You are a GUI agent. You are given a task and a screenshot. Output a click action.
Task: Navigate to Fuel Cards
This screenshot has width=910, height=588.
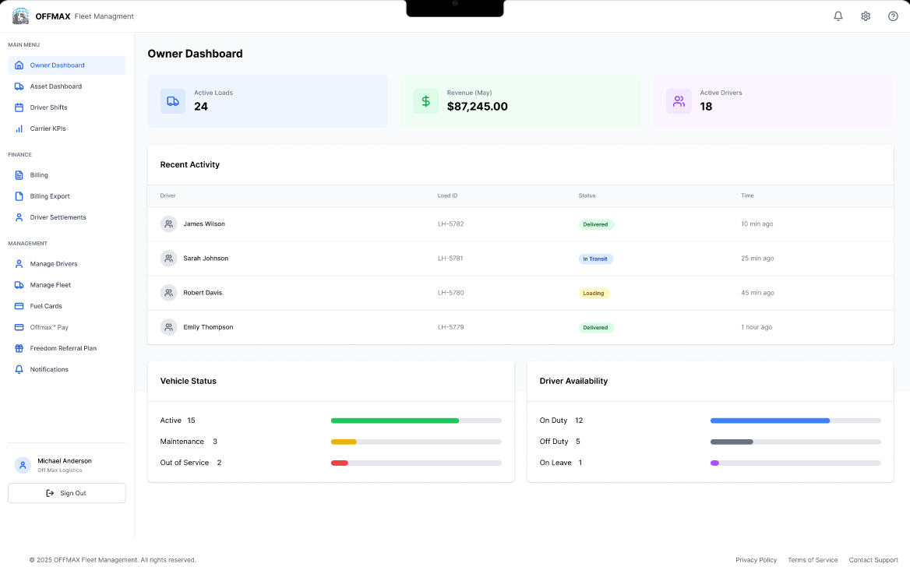[46, 306]
